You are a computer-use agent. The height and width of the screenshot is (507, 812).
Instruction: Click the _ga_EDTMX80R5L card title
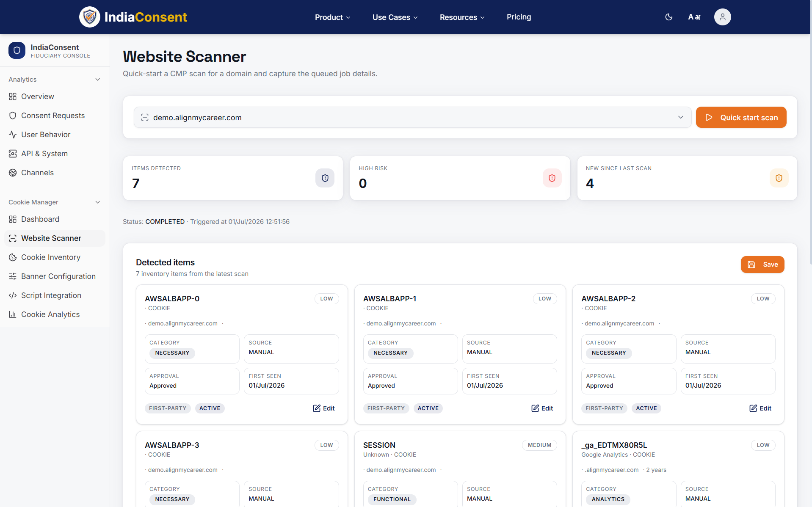pos(614,445)
